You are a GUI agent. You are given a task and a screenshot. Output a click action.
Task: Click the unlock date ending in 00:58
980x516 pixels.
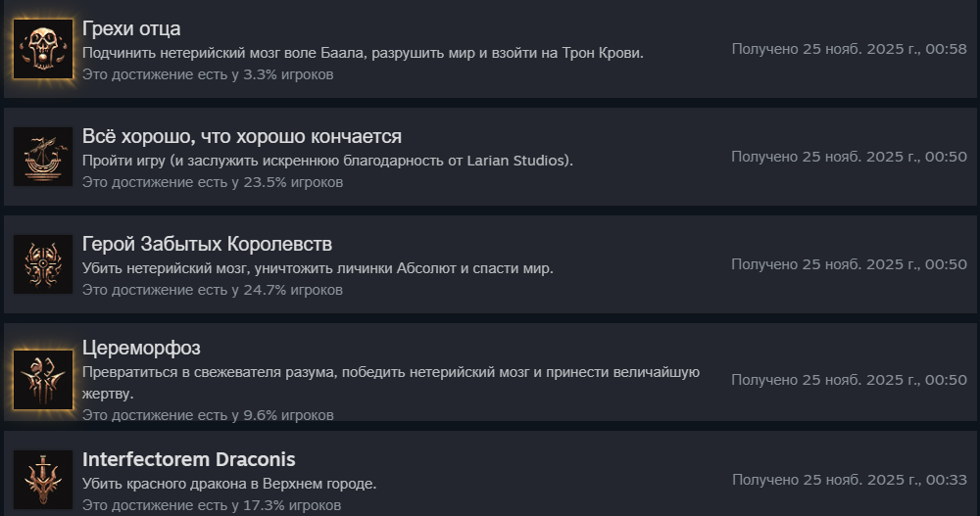pyautogui.click(x=849, y=49)
